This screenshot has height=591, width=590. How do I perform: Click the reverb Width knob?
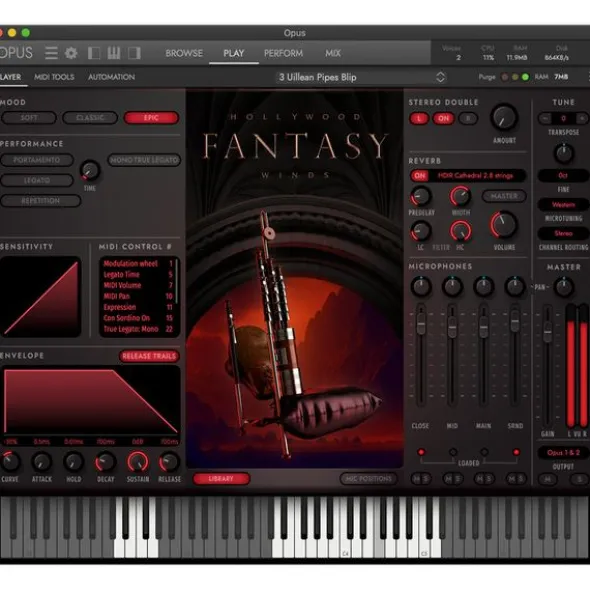pyautogui.click(x=460, y=196)
